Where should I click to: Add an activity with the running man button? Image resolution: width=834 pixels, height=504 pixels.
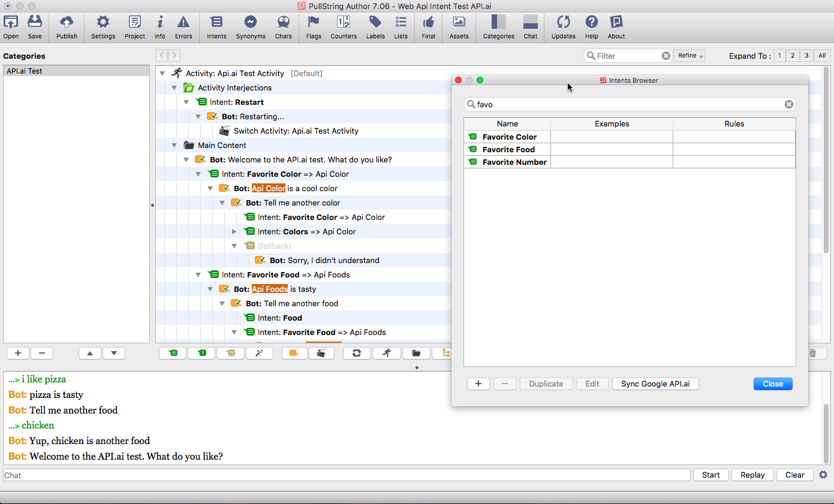387,353
